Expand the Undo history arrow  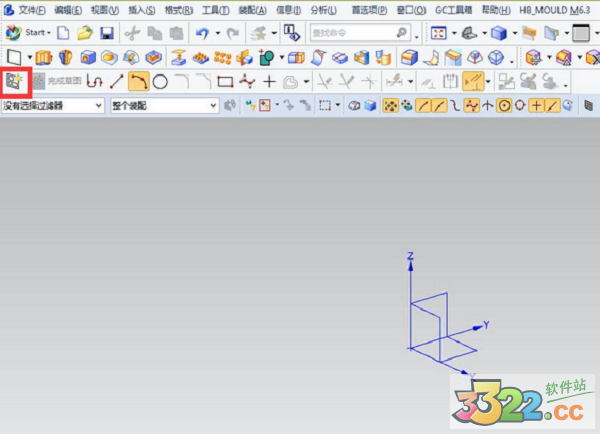point(217,33)
